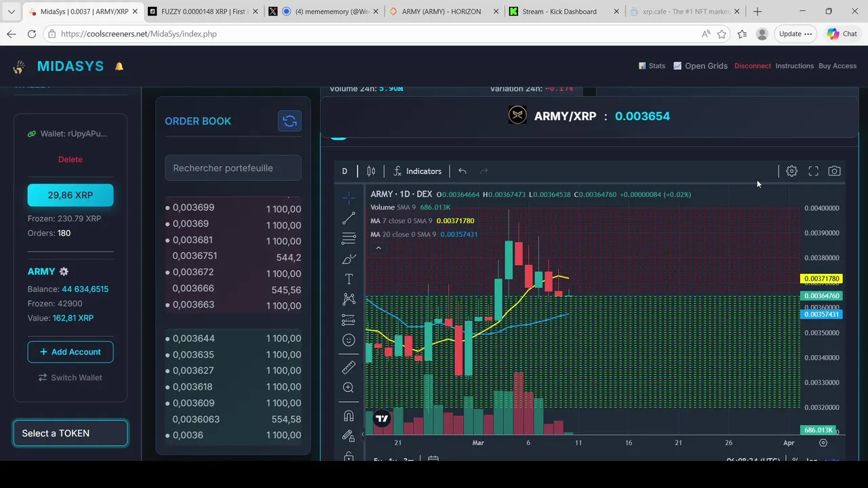Select the 0,003644 buy order row
This screenshot has height=488, width=868.
tap(233, 338)
